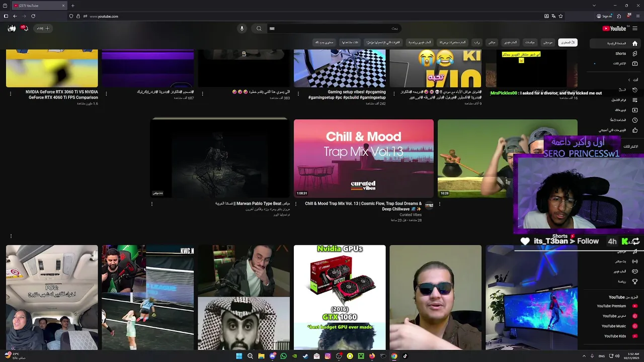Click the browser Sign in button

tap(604, 16)
